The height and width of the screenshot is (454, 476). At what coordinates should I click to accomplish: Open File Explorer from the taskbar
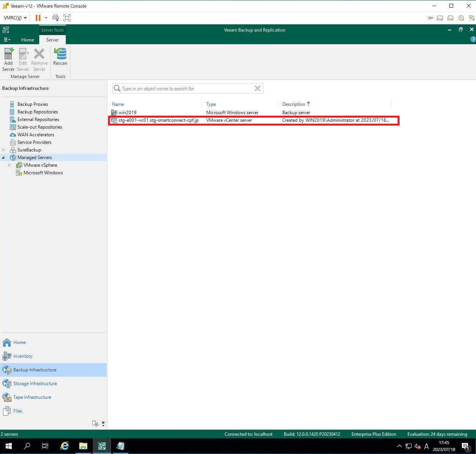(83, 446)
